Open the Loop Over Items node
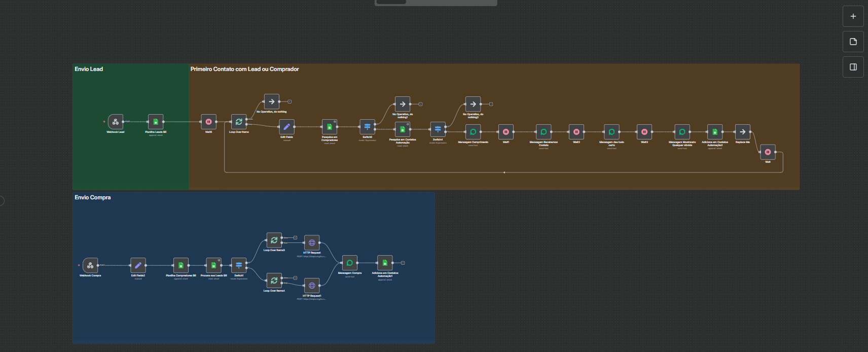The height and width of the screenshot is (352, 868). [239, 122]
